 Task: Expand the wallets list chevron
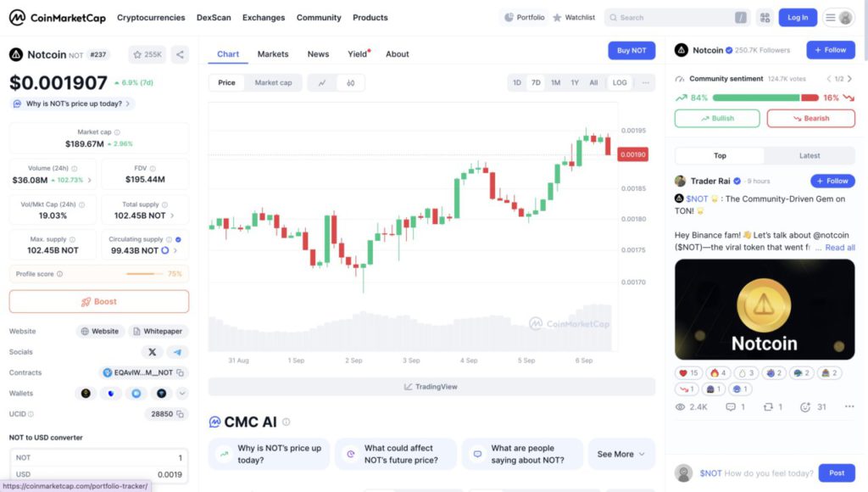coord(182,394)
